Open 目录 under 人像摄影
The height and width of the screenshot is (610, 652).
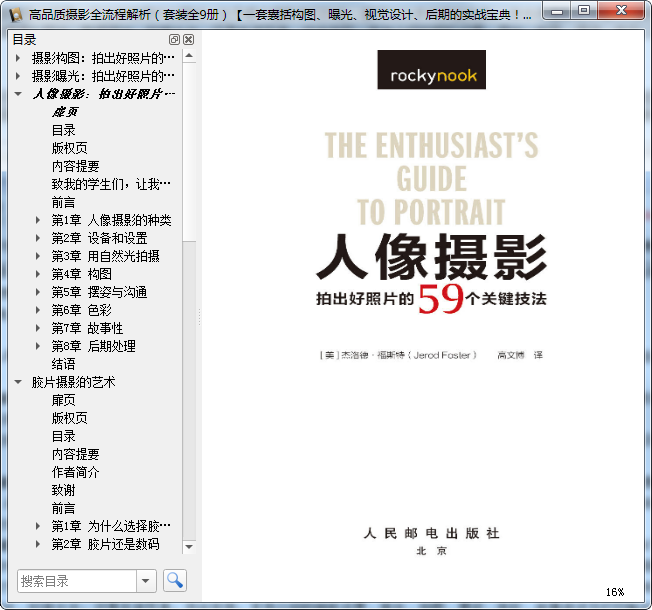(63, 130)
